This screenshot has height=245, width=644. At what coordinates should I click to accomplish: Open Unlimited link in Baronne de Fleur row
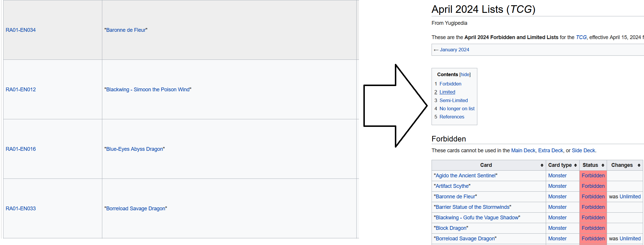(630, 197)
